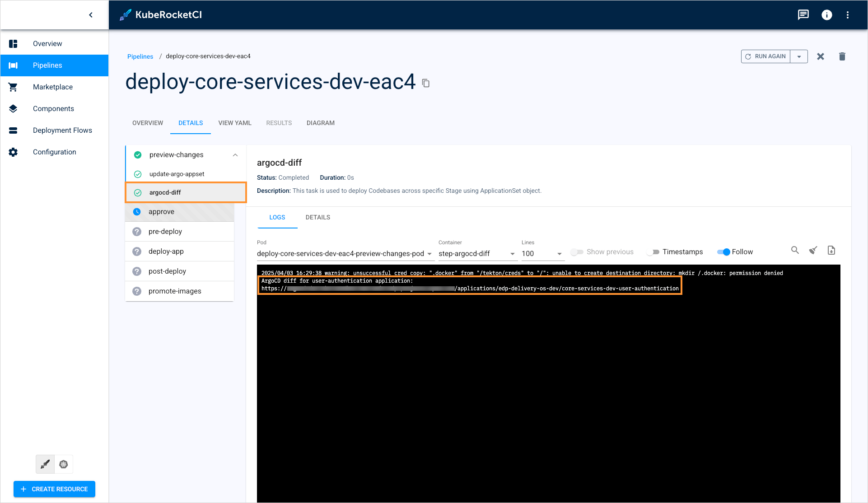Disable the Follow logs switch
This screenshot has width=868, height=503.
point(723,252)
